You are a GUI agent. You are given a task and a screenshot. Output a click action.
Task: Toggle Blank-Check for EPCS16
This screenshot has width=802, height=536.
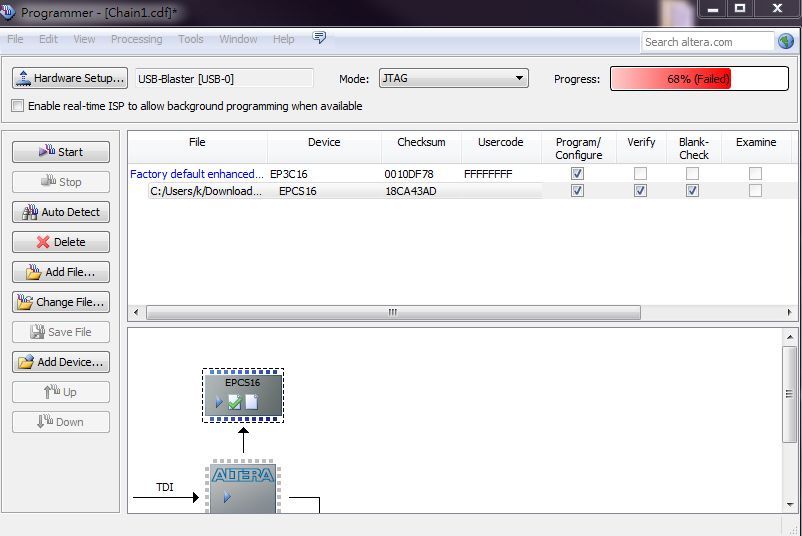pos(692,191)
